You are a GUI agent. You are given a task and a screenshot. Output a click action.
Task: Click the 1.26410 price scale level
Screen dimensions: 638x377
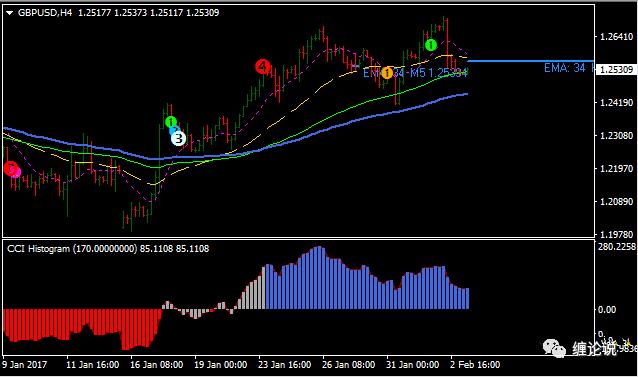(617, 37)
